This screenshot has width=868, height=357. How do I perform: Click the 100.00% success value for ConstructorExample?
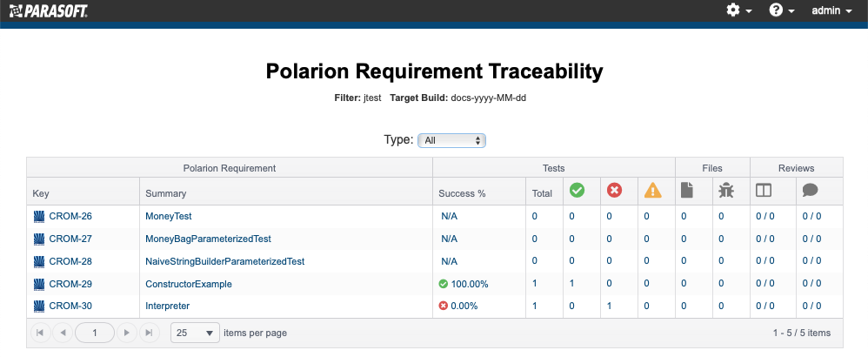pyautogui.click(x=470, y=284)
